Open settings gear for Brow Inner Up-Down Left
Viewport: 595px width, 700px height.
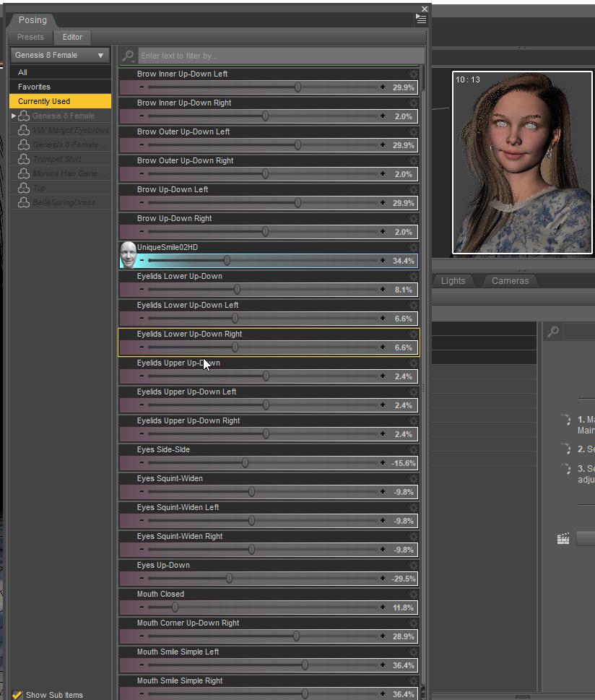click(413, 74)
